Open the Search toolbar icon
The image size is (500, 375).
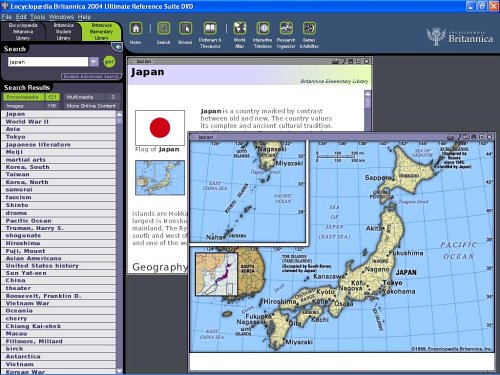point(163,29)
